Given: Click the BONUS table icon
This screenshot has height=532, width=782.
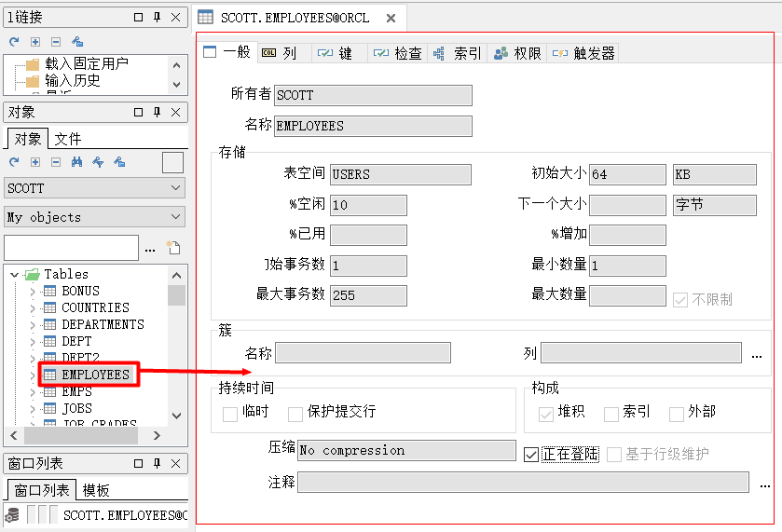Looking at the screenshot, I should [x=50, y=291].
